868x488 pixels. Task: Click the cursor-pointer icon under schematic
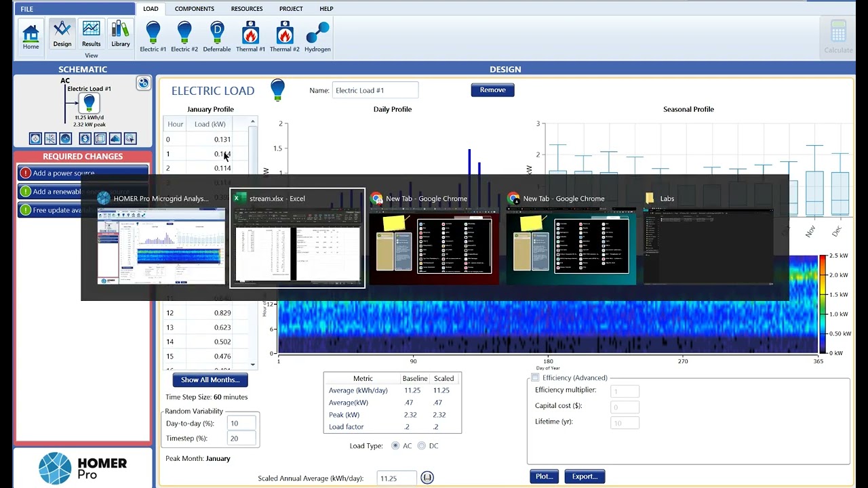click(130, 138)
